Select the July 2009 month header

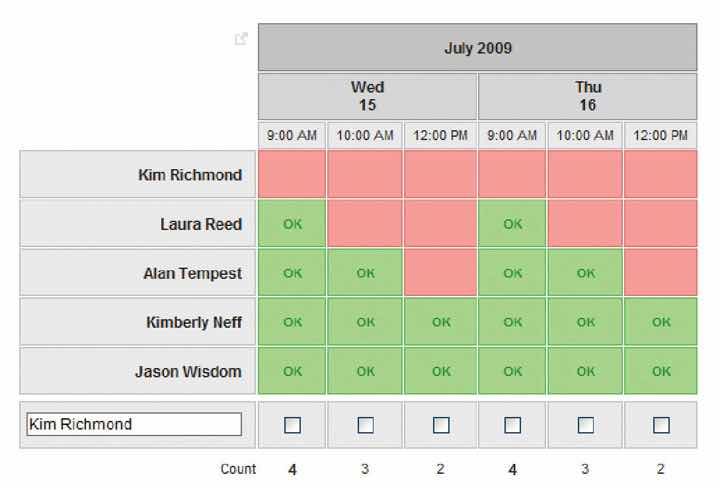tap(477, 47)
